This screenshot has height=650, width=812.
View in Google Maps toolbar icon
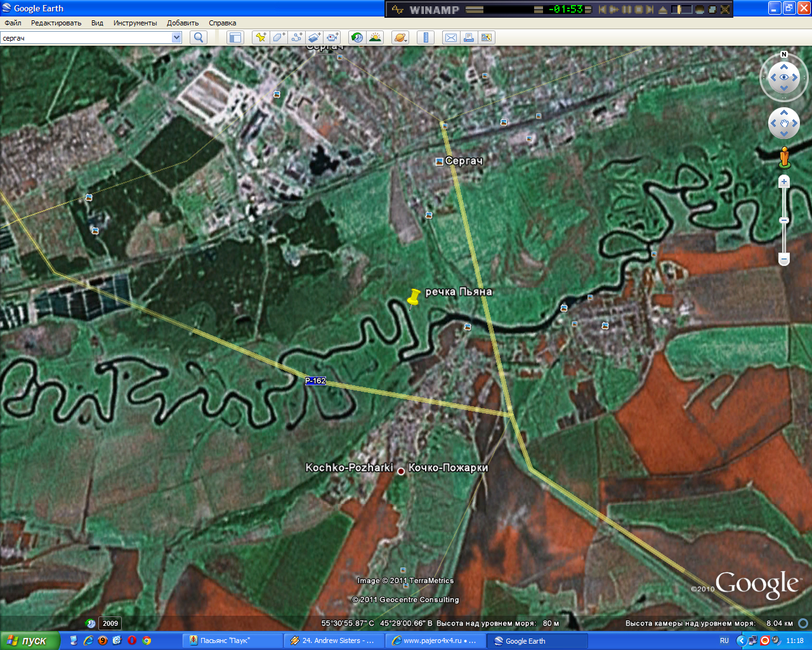(x=487, y=37)
